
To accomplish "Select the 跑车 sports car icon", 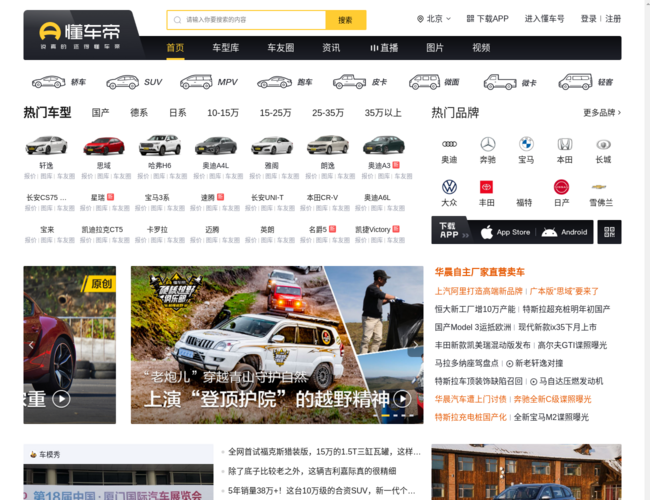I will tap(274, 82).
